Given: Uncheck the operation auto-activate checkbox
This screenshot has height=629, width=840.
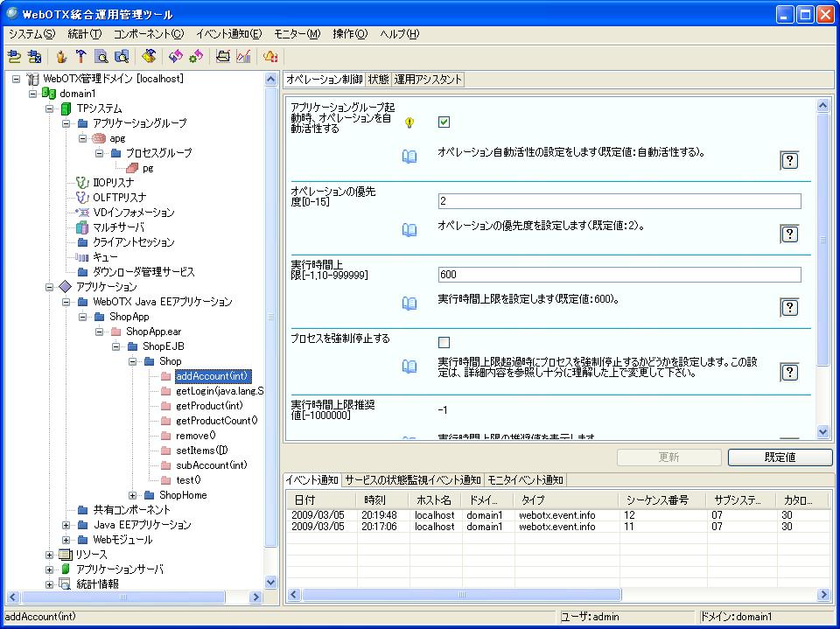Looking at the screenshot, I should (x=444, y=122).
